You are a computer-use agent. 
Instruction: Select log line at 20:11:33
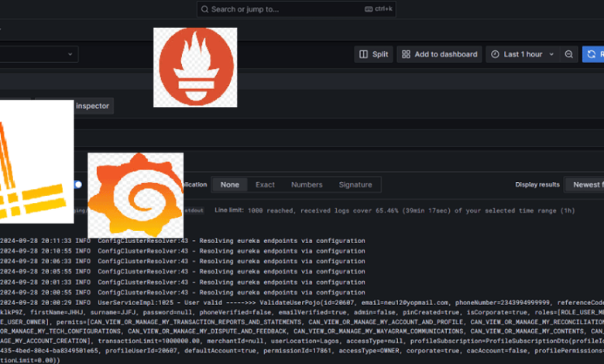point(183,241)
